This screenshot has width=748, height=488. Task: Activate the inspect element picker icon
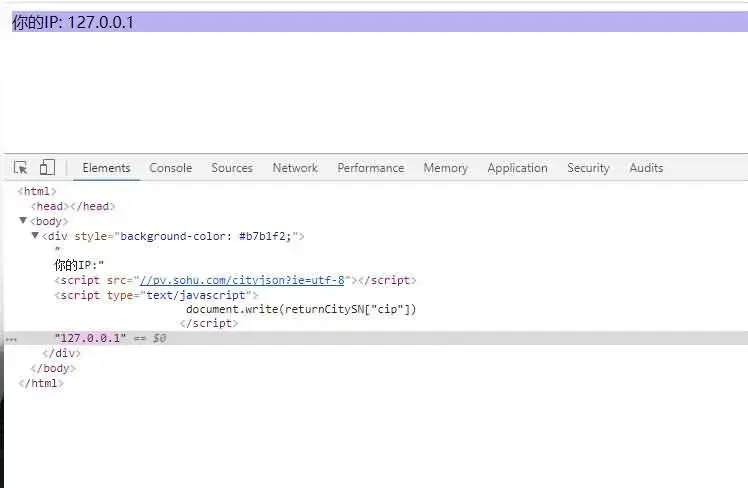pyautogui.click(x=21, y=167)
